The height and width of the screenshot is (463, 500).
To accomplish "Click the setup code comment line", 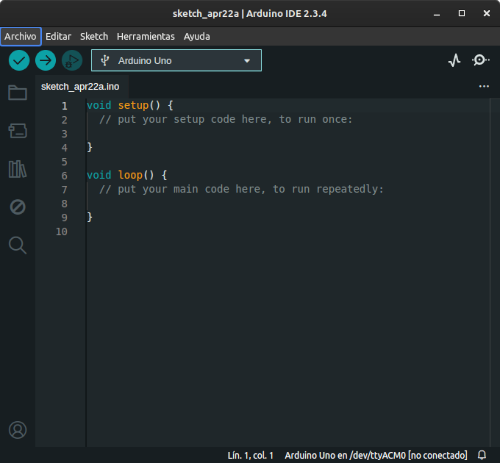I will click(x=226, y=119).
